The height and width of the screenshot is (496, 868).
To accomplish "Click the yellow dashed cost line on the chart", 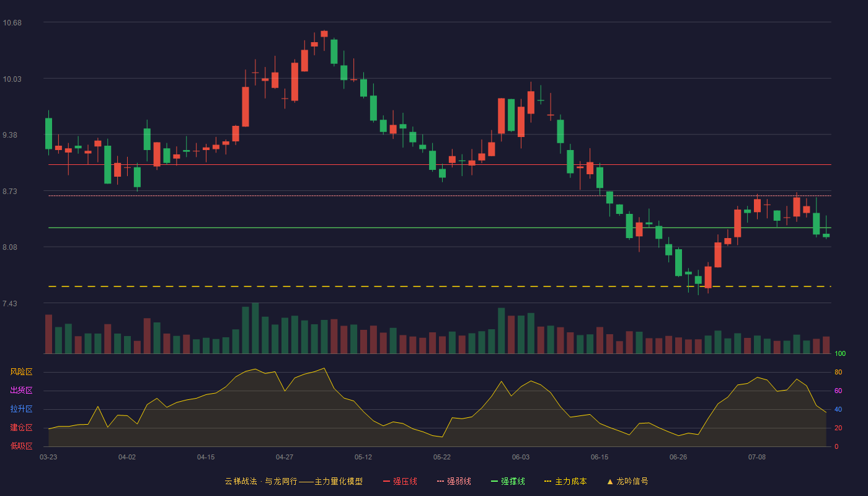I will click(440, 286).
